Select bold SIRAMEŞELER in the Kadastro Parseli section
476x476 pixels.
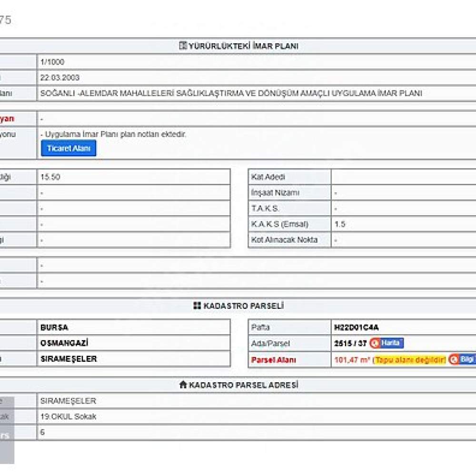click(69, 359)
